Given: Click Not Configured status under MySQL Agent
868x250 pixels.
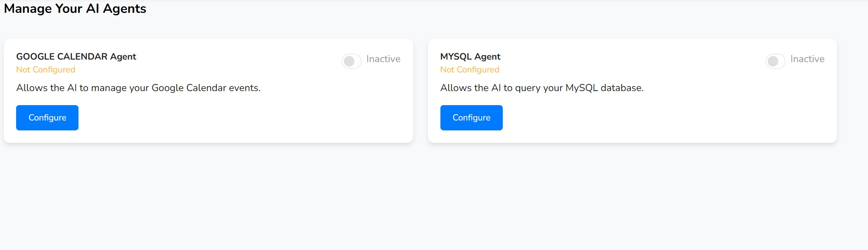Looking at the screenshot, I should coord(469,70).
